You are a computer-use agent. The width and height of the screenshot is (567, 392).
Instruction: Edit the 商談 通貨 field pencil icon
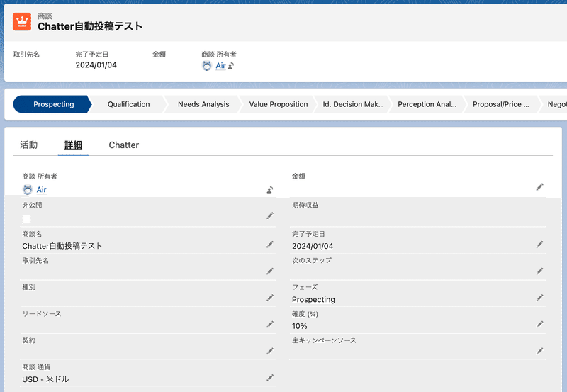pos(270,378)
